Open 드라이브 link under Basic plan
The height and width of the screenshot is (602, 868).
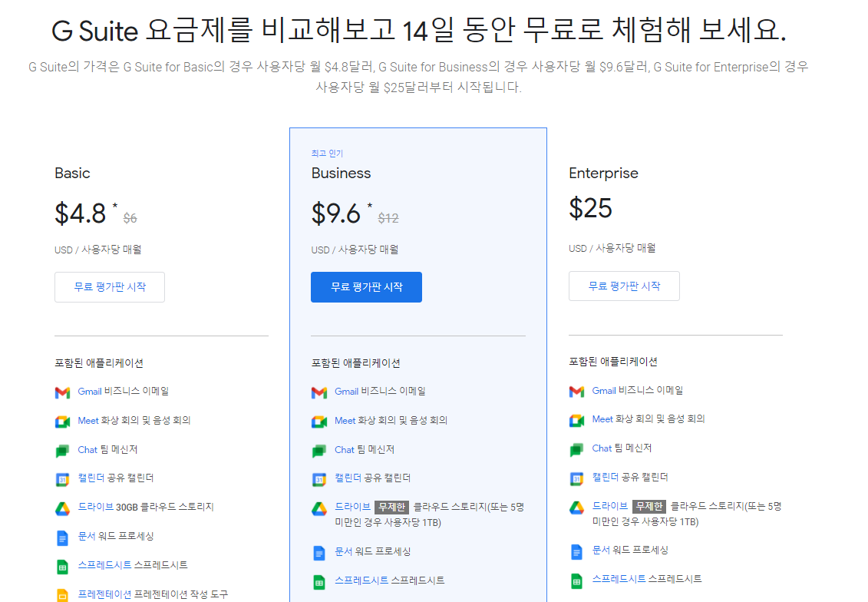tap(95, 507)
